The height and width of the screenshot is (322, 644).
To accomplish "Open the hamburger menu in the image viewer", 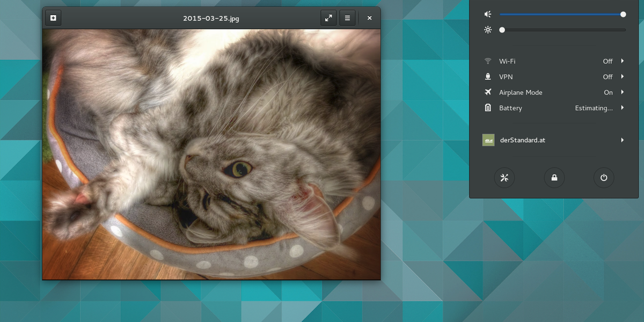I will 347,17.
